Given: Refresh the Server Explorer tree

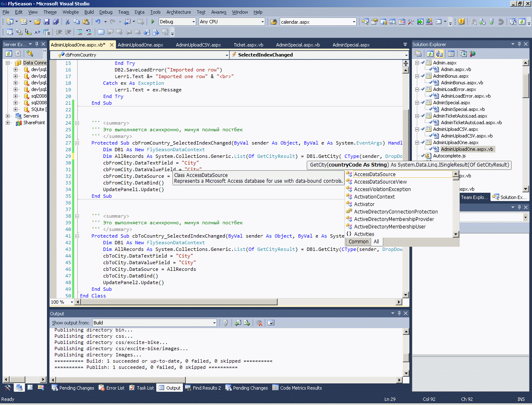Looking at the screenshot, I should click(8, 54).
